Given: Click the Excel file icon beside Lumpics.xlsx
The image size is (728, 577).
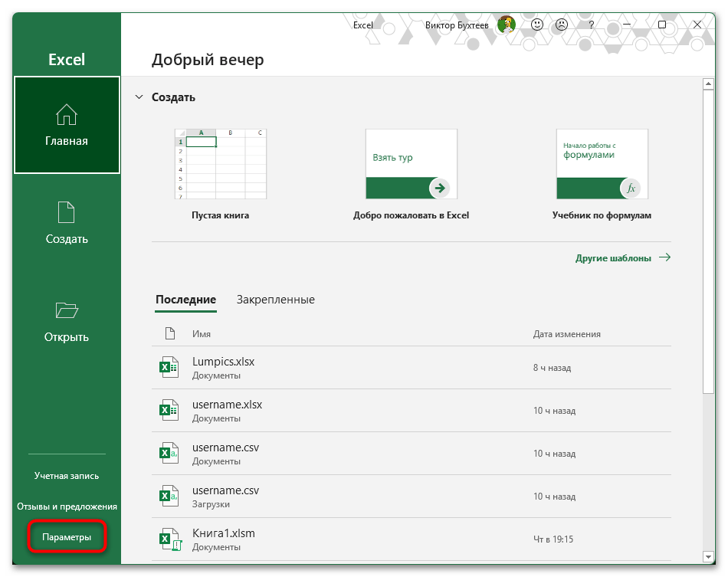Looking at the screenshot, I should (169, 367).
